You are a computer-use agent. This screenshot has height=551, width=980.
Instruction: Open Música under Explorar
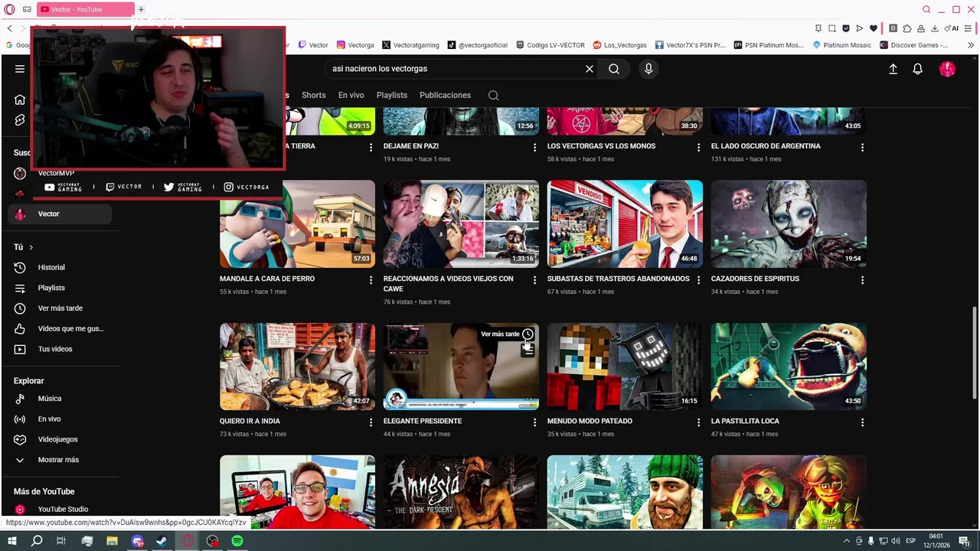pos(50,399)
